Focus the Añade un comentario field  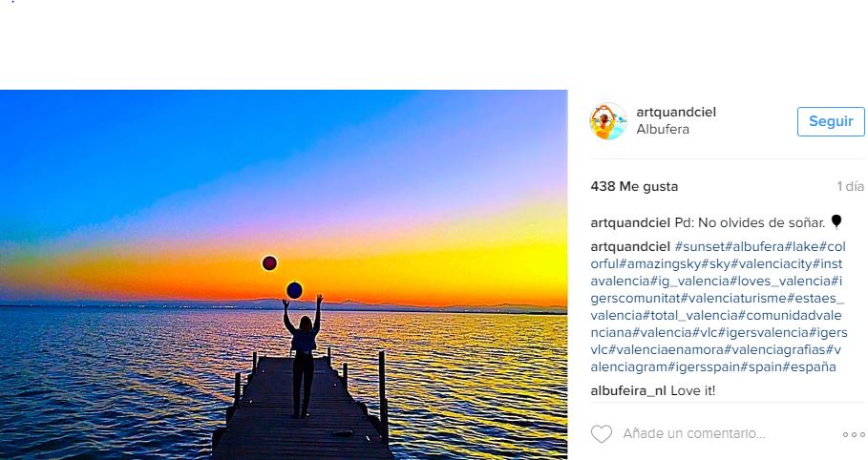pos(694,434)
